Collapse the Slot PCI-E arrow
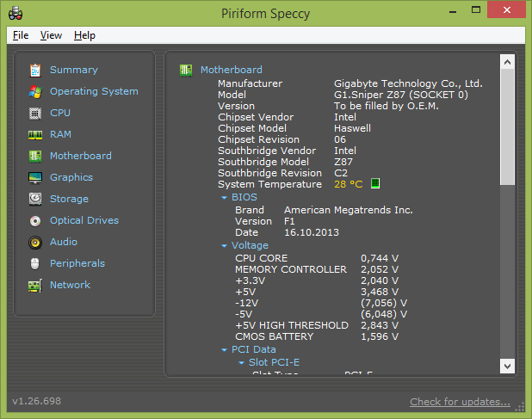This screenshot has height=419, width=532. [x=241, y=363]
